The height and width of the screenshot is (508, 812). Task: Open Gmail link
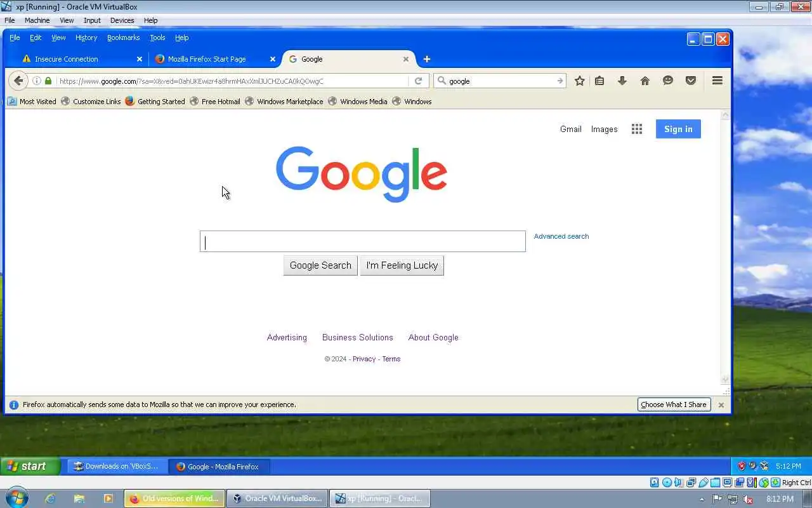[x=570, y=129]
